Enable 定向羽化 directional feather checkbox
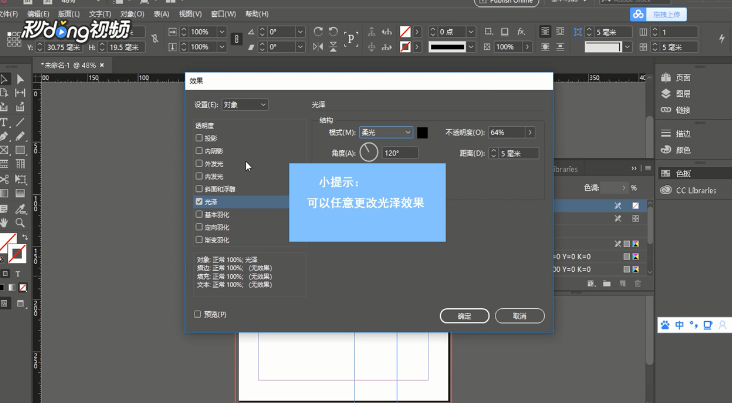 [x=199, y=227]
